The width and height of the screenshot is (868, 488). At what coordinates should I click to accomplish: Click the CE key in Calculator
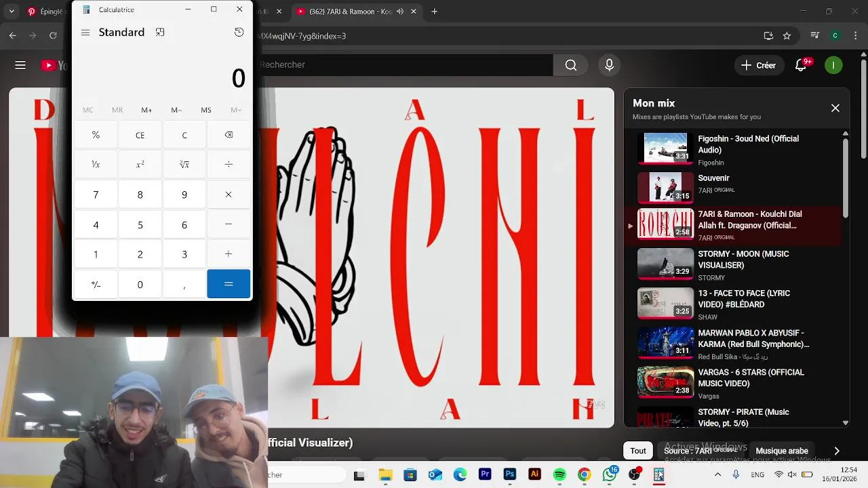[x=140, y=135]
